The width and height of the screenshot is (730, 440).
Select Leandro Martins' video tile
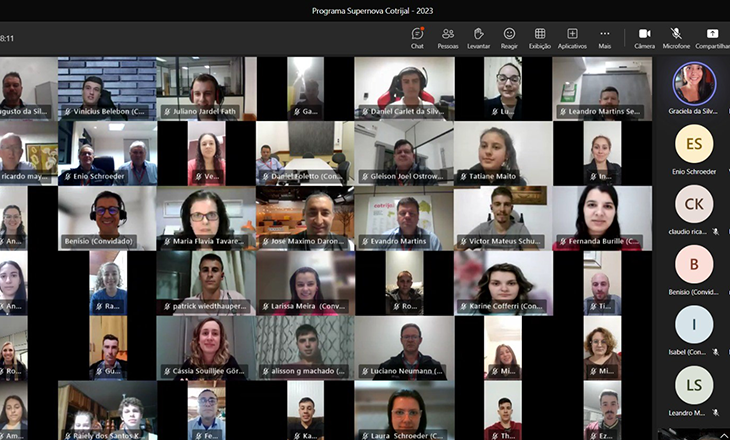tap(602, 88)
